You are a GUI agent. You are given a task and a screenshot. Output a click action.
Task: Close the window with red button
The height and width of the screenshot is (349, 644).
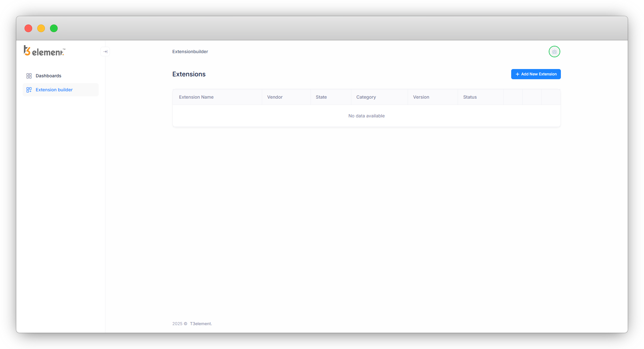click(x=28, y=28)
